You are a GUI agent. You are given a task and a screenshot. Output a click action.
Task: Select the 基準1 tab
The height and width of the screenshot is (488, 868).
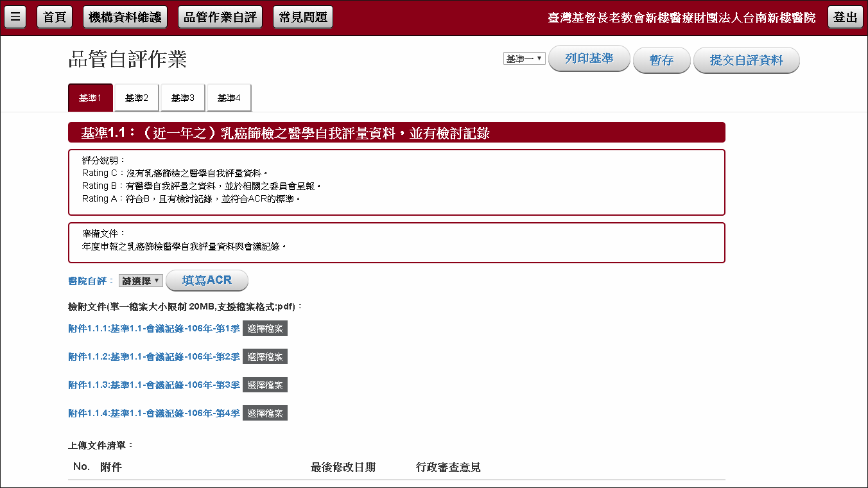pos(91,98)
